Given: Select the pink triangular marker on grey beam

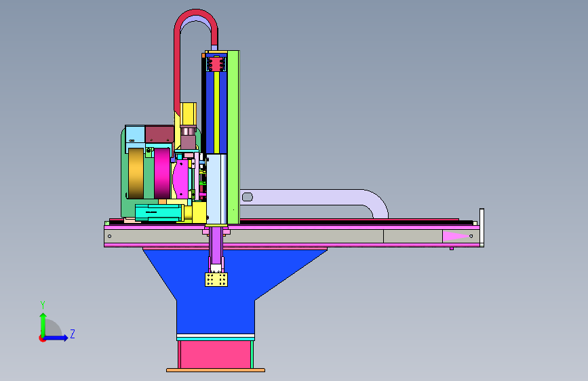Looking at the screenshot, I should 456,236.
